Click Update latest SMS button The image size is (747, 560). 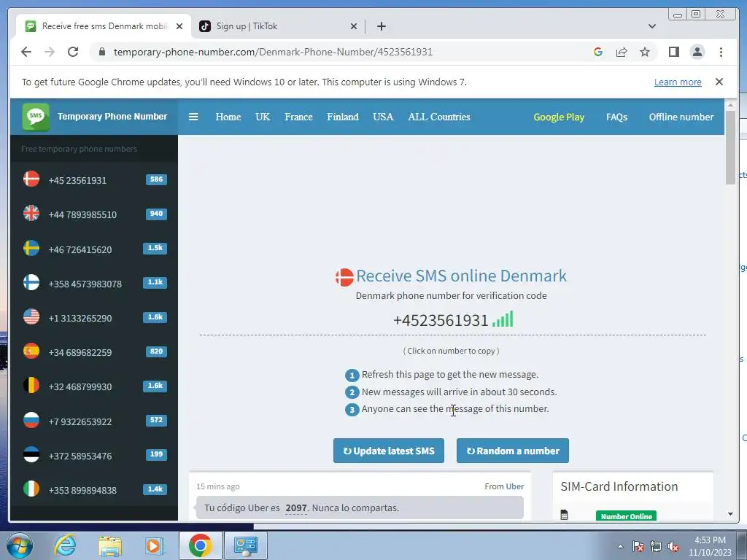388,451
